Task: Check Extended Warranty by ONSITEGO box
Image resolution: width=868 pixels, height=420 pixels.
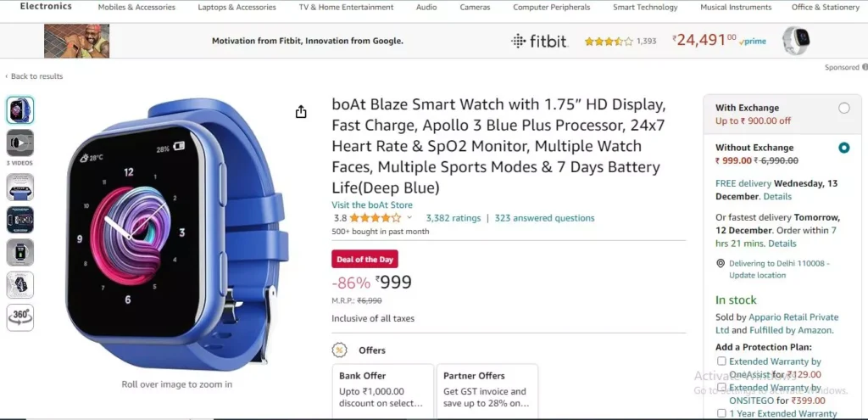Action: tap(721, 387)
